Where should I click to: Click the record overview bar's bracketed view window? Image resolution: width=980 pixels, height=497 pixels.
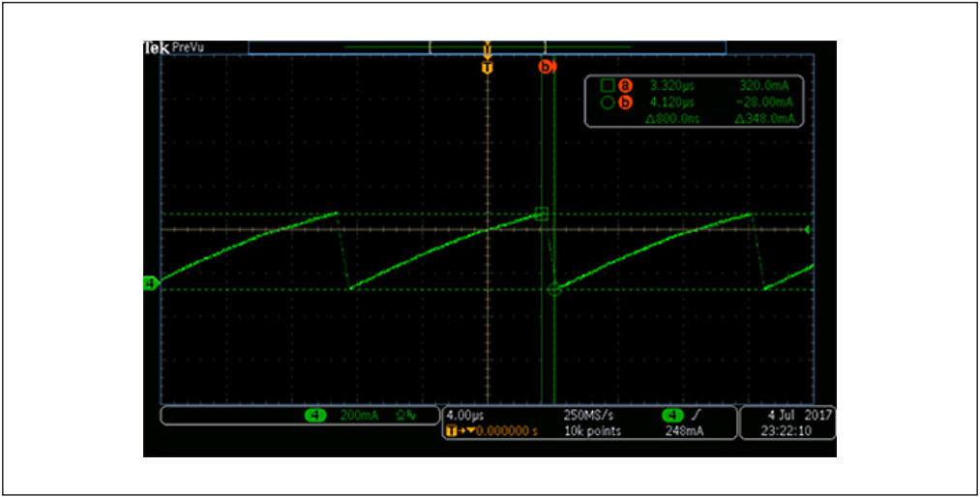coord(488,47)
